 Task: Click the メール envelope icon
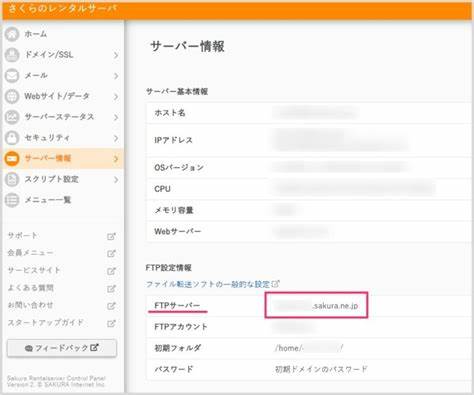(12, 76)
